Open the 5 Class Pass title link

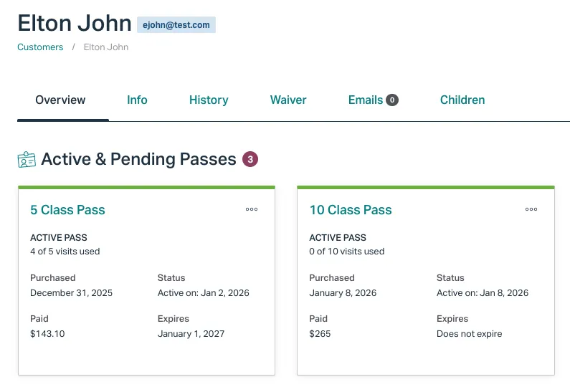tap(67, 210)
